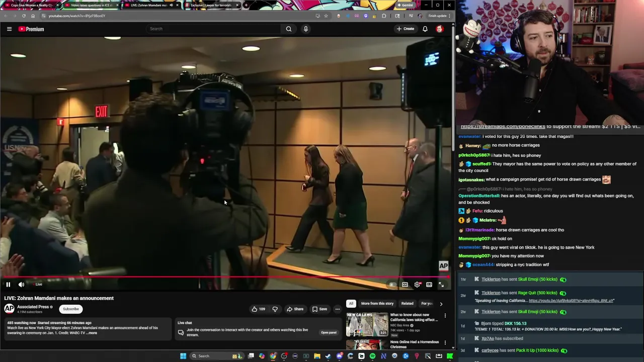This screenshot has width=644, height=362.
Task: Switch to Exclusive Lawyer for terrorist tab
Action: [211, 5]
